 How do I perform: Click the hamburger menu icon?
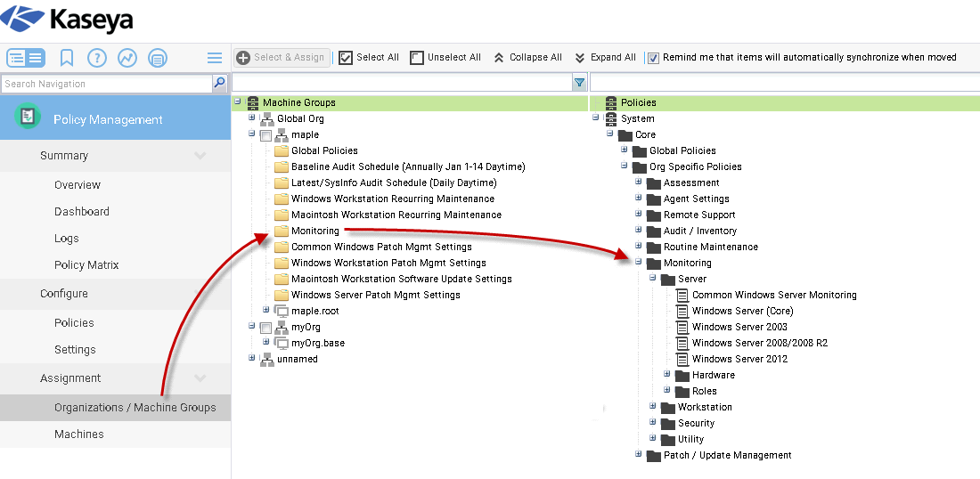click(x=215, y=58)
